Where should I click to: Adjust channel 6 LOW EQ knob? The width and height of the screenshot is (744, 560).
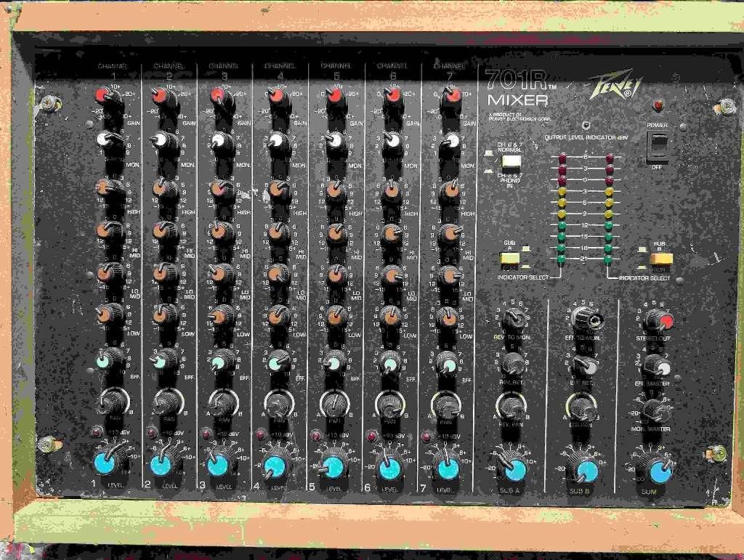[392, 316]
